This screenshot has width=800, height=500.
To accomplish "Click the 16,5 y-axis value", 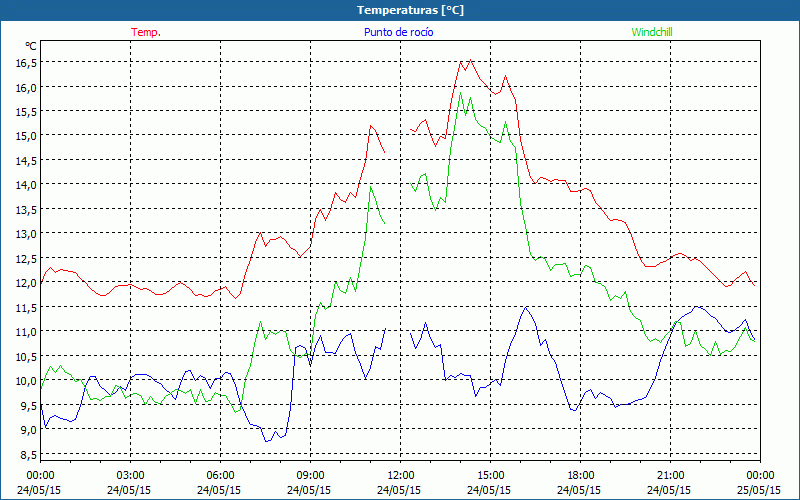I will click(x=27, y=63).
